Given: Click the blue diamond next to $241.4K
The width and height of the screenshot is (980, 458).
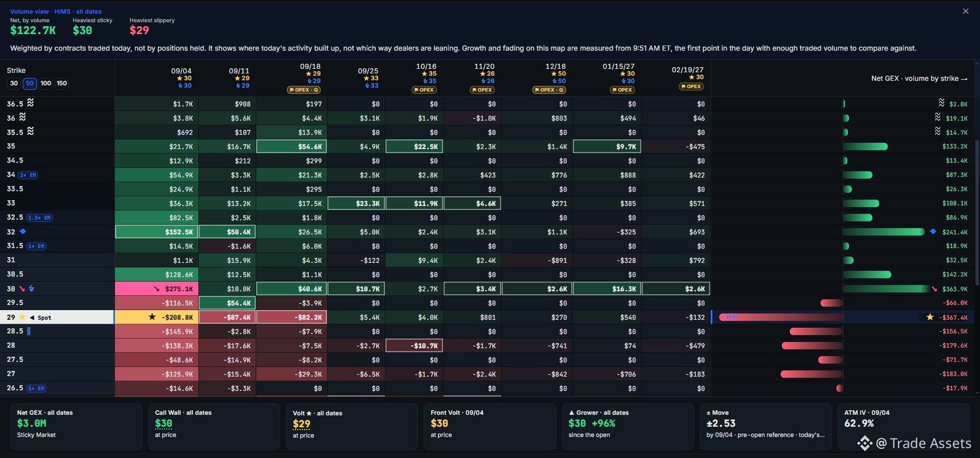Looking at the screenshot, I should (x=933, y=232).
